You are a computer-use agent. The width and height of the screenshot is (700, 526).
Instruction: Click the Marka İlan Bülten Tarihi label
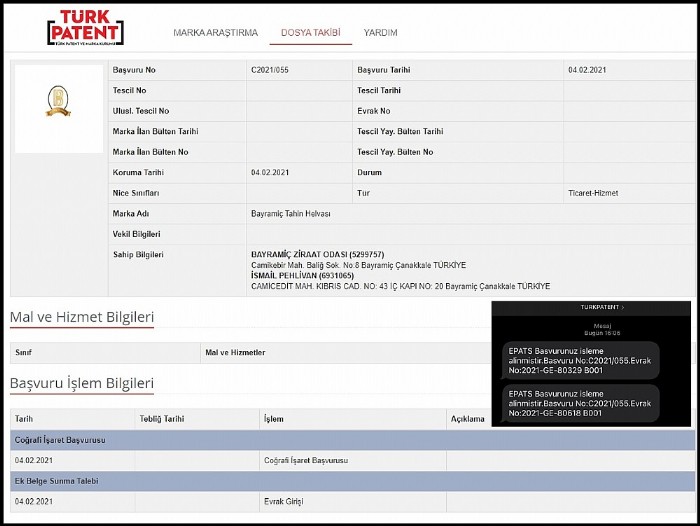click(155, 132)
